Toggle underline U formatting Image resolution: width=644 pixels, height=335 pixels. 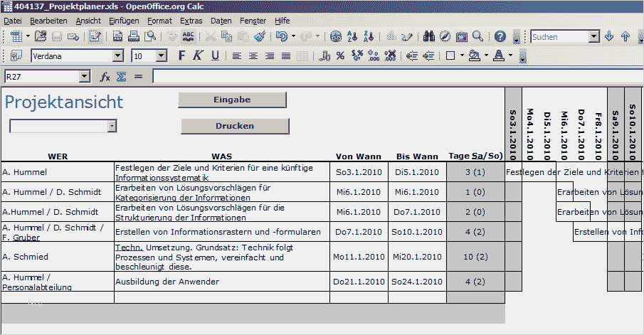(215, 55)
